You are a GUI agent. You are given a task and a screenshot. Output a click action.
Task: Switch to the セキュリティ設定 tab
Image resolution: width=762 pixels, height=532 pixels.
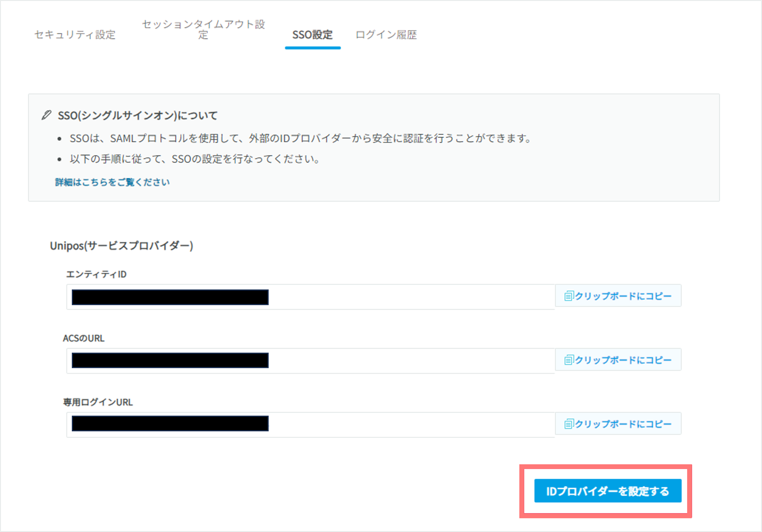click(x=75, y=34)
